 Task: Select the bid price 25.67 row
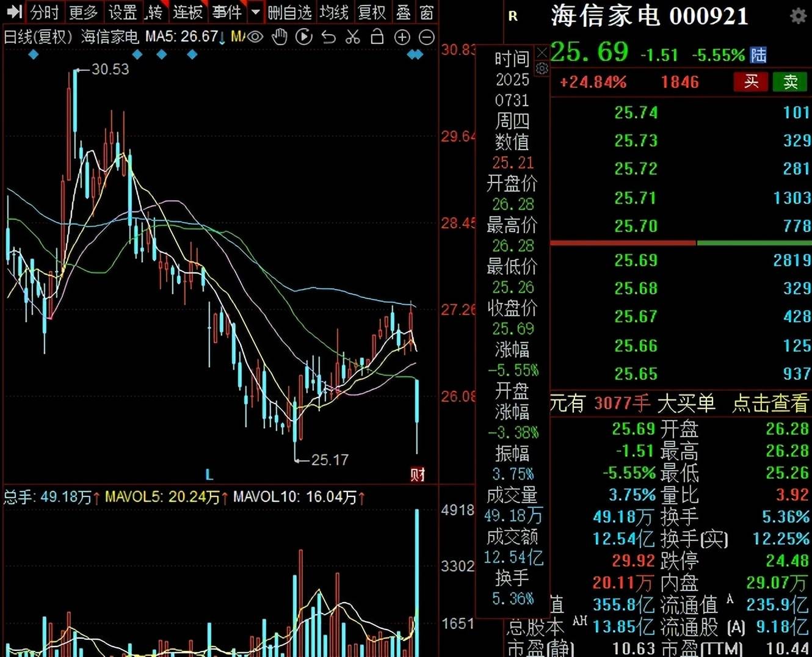[x=681, y=316]
